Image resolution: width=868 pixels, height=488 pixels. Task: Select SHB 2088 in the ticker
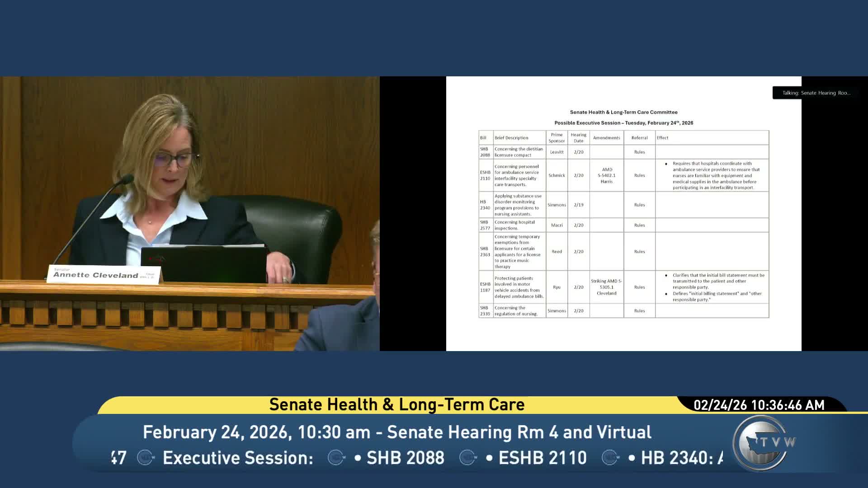(405, 458)
